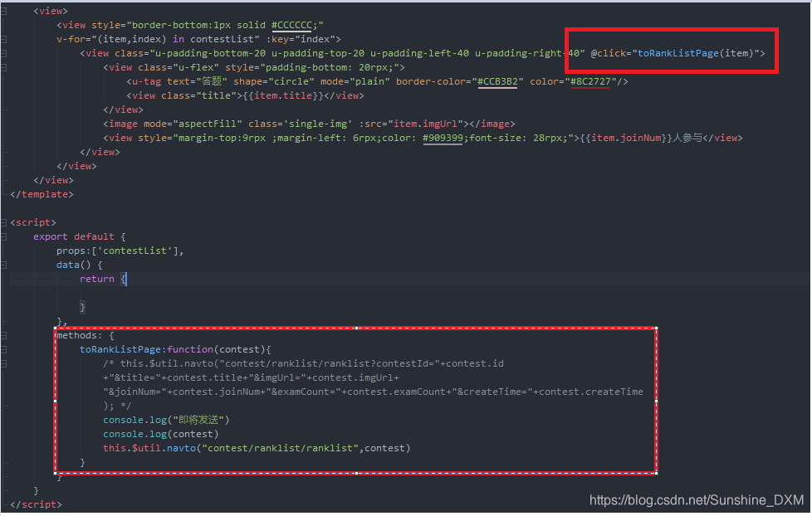Image resolution: width=812 pixels, height=516 pixels.
Task: Collapse the fold on the u-padding-bottom-20 view line
Action: point(3,53)
